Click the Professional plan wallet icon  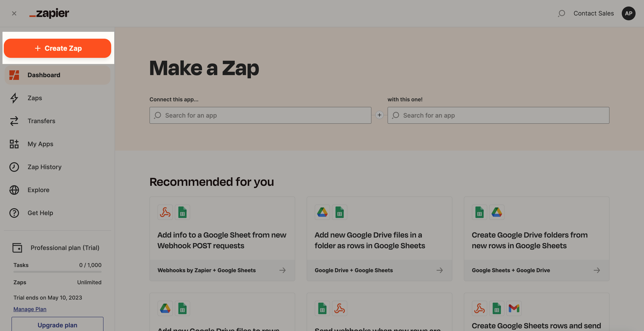point(17,248)
